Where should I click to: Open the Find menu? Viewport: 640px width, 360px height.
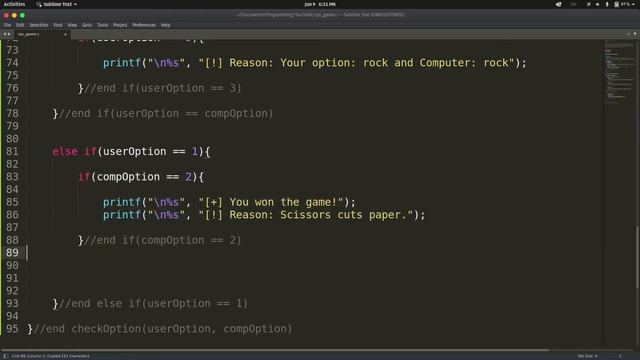(58, 25)
